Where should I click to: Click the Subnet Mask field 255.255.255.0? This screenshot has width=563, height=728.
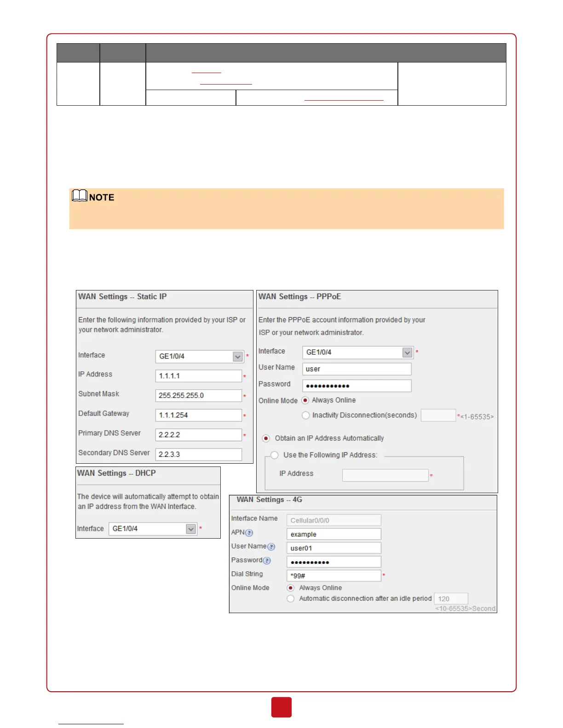pos(199,396)
